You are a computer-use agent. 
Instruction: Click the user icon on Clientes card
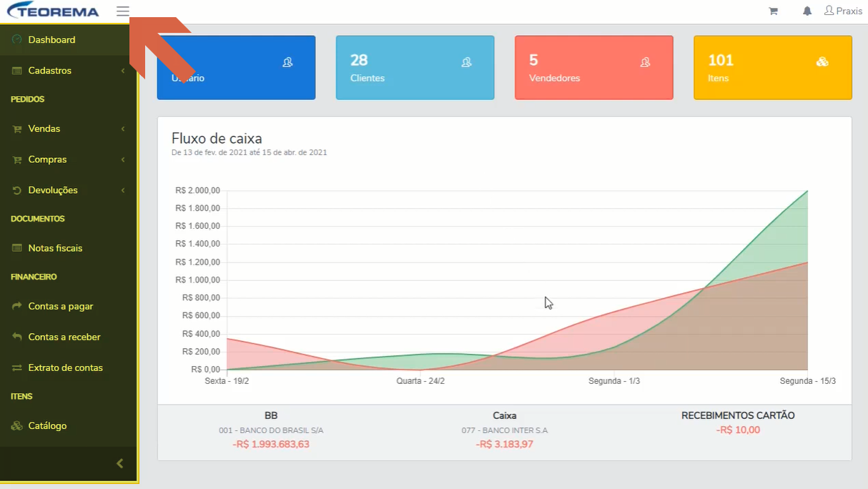pyautogui.click(x=466, y=62)
